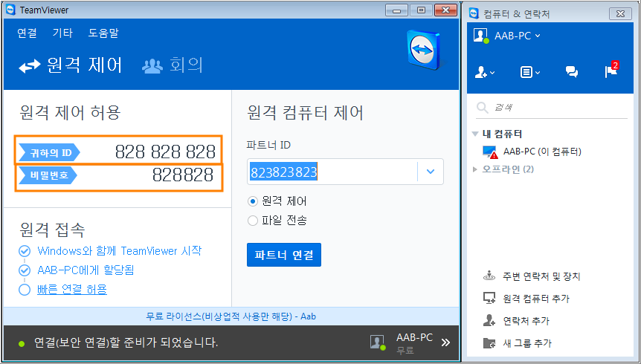Image resolution: width=641 pixels, height=364 pixels.
Task: Click TeamViewer title bar app icon
Action: pyautogui.click(x=11, y=10)
